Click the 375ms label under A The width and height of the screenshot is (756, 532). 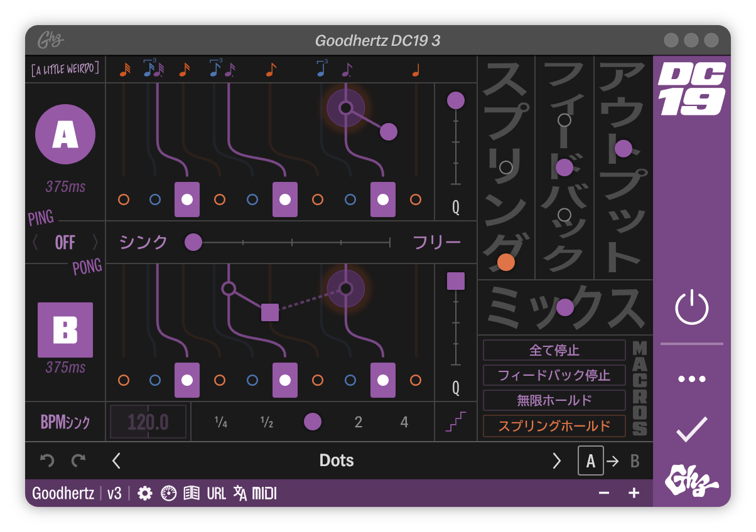[65, 186]
